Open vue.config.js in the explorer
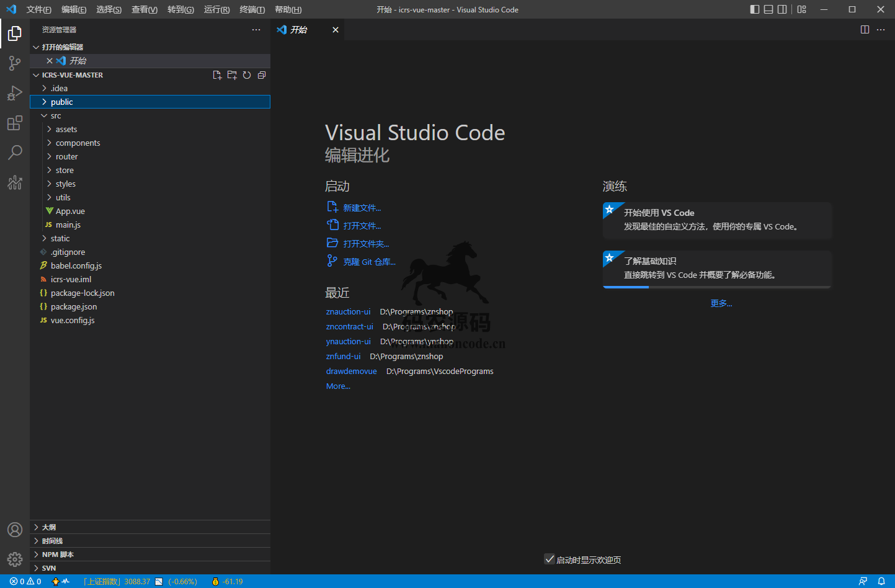This screenshot has height=588, width=895. pos(150,321)
